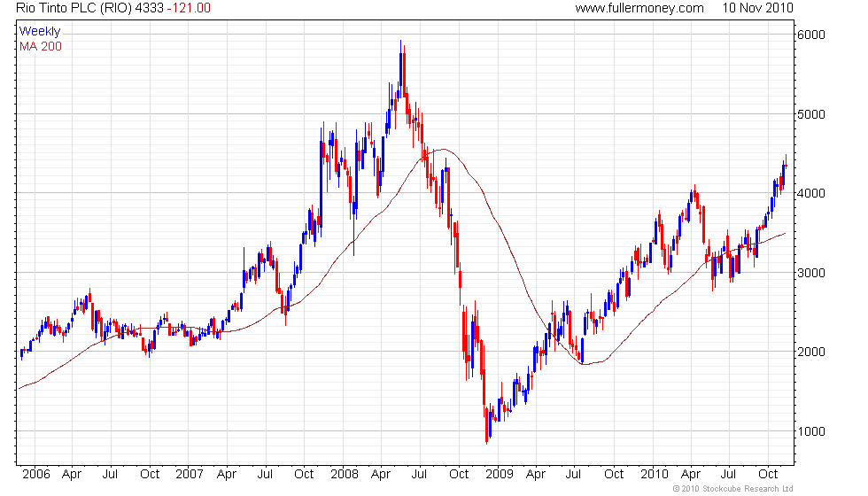
Task: Click the 5000 price axis label
Action: click(811, 114)
